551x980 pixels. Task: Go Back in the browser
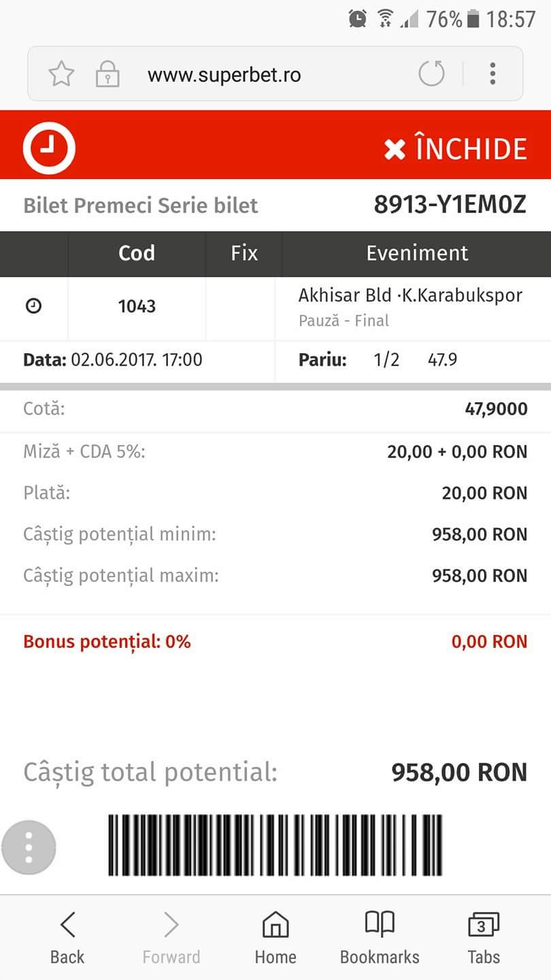tap(67, 938)
